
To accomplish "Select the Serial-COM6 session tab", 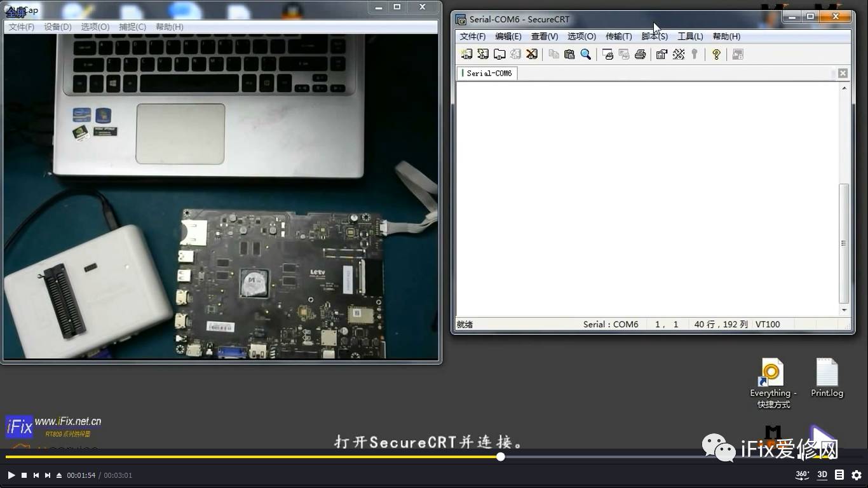I will [x=489, y=73].
